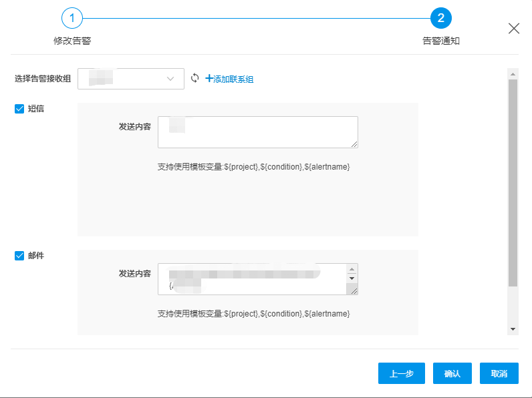Click the 修改告警 step label
The image size is (532, 398).
(72, 41)
